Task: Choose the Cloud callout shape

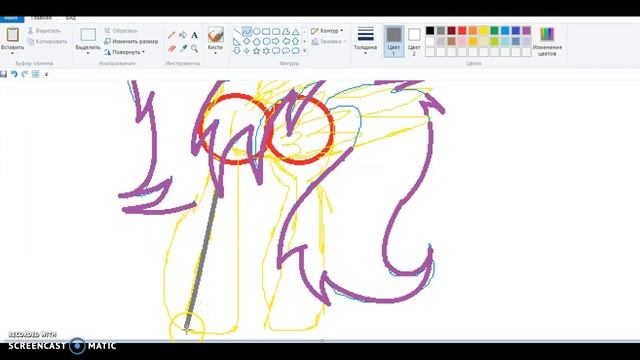Action: click(296, 51)
